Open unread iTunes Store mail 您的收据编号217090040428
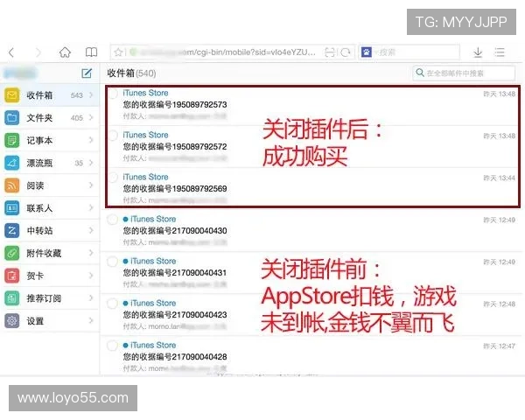 pyautogui.click(x=311, y=356)
